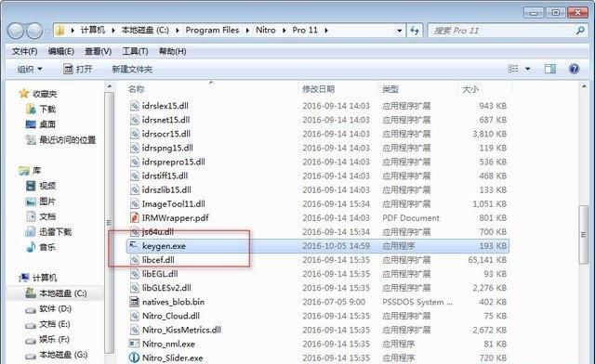595x364 pixels.
Task: Expand the chevron after Pro 11 breadcrumb
Action: 326,31
